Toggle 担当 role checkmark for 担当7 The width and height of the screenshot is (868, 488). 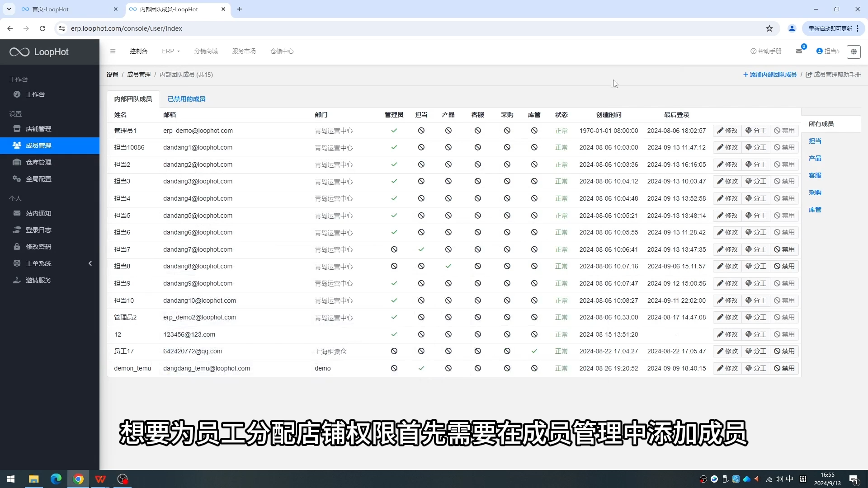click(x=421, y=249)
